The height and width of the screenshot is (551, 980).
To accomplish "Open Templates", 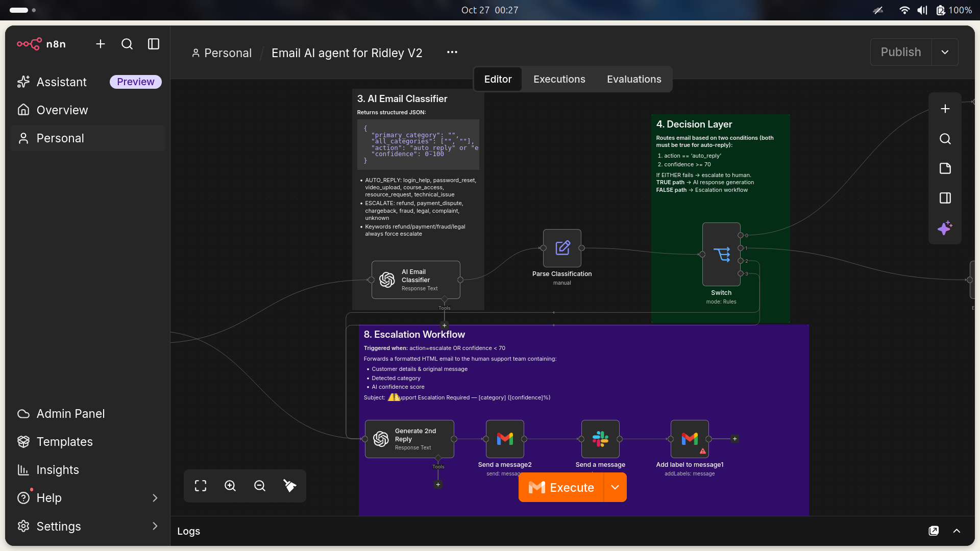I will click(x=87, y=441).
